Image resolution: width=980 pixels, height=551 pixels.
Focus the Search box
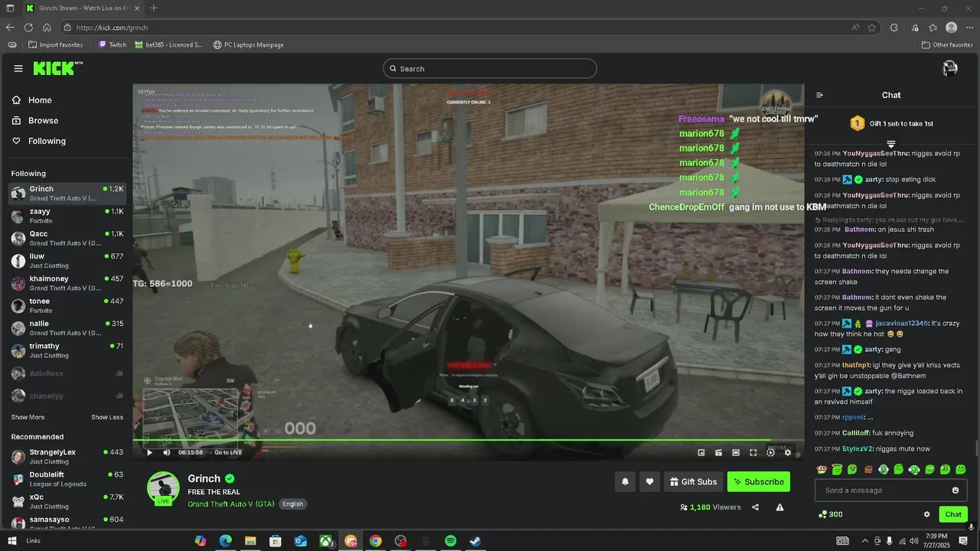pyautogui.click(x=490, y=69)
